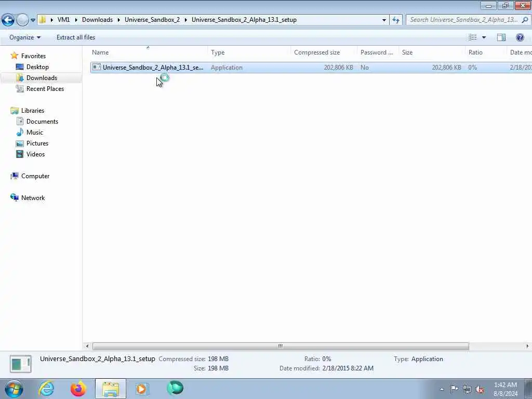
Task: Open Music library
Action: 35,132
